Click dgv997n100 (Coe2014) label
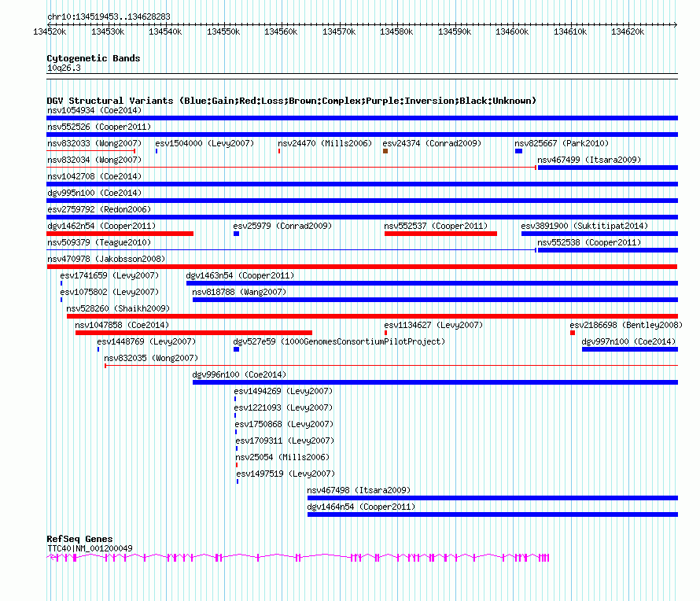 [628, 341]
